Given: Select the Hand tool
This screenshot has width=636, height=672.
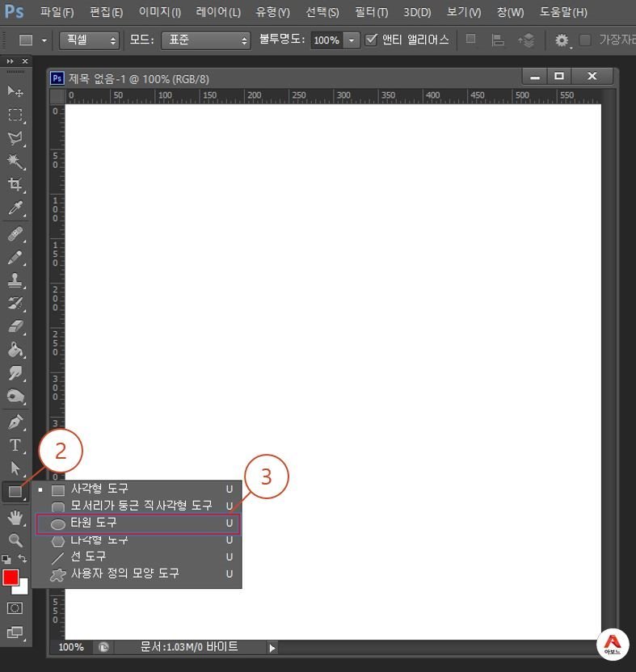Looking at the screenshot, I should pyautogui.click(x=15, y=519).
